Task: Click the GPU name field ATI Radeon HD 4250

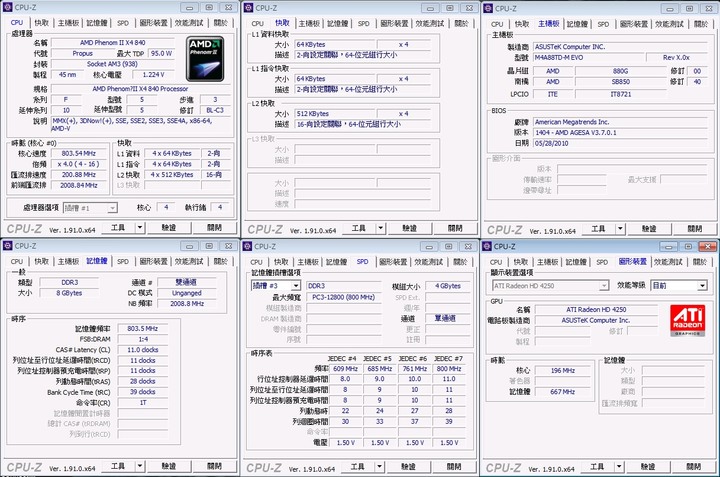Action: tap(596, 310)
